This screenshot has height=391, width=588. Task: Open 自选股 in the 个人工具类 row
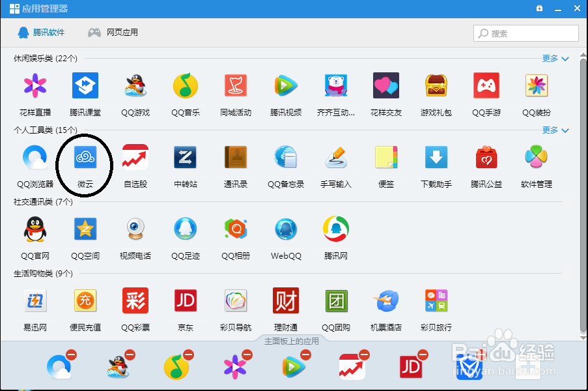tap(135, 157)
